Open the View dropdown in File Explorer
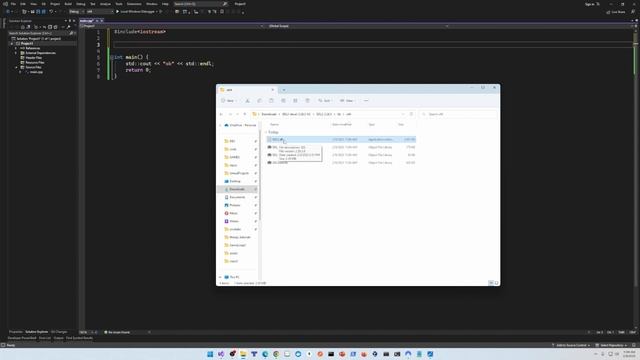This screenshot has height=360, width=640. [347, 101]
